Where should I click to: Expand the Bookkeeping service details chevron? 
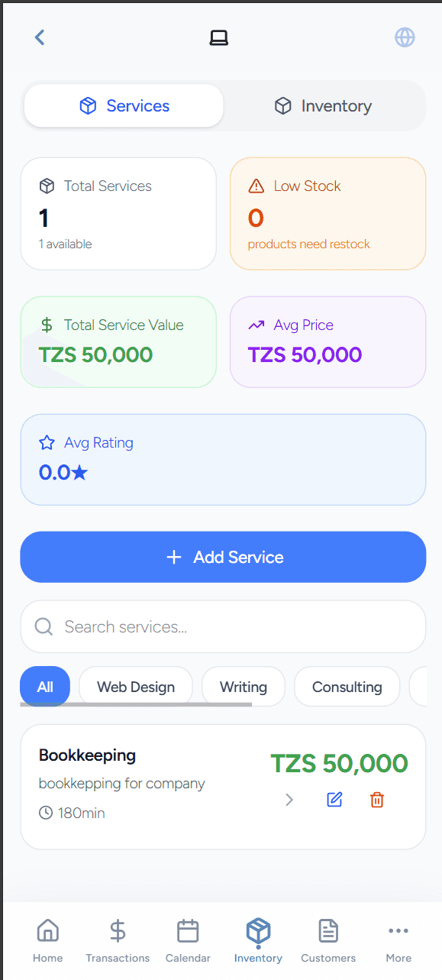[x=289, y=799]
